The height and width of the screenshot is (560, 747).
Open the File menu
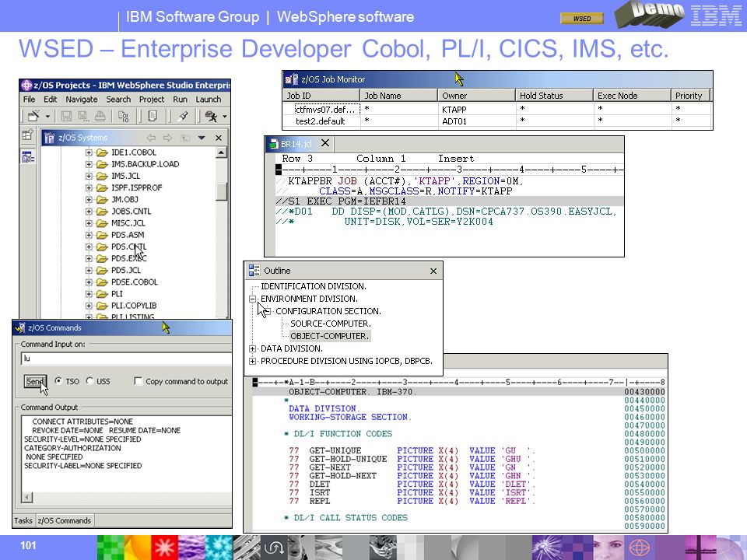29,99
